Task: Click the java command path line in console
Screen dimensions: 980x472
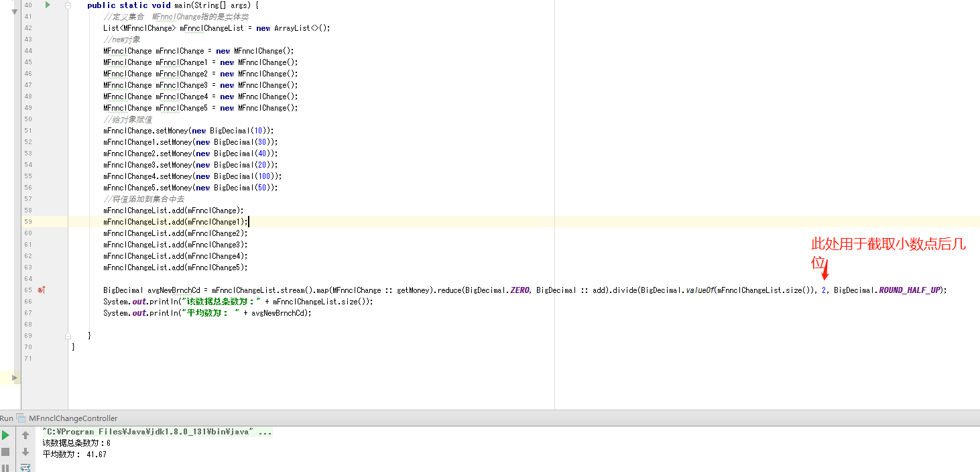Action: click(157, 432)
